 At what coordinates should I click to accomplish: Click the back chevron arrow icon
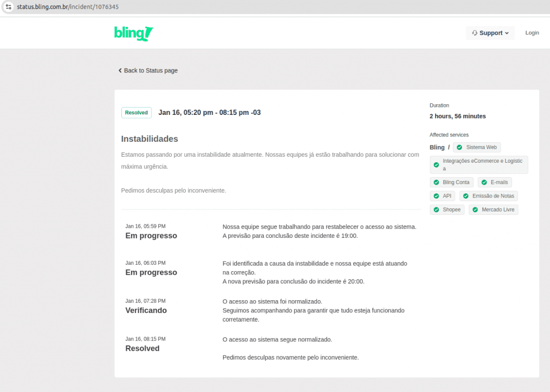pos(120,70)
